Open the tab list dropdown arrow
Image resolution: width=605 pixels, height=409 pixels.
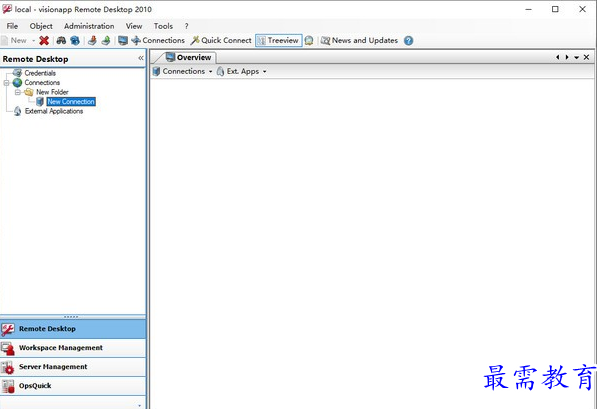[x=576, y=57]
